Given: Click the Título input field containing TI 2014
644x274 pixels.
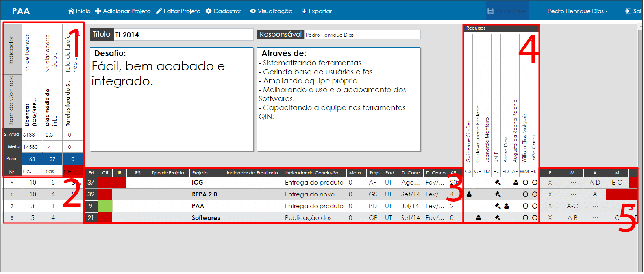Looking at the screenshot, I should pyautogui.click(x=183, y=35).
